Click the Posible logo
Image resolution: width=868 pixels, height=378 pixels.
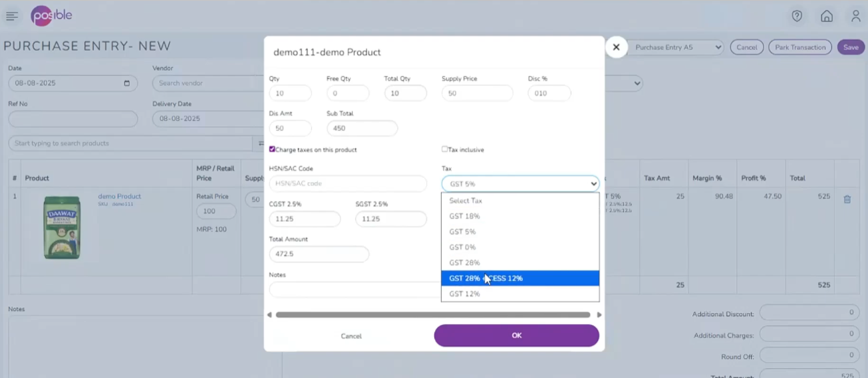(51, 15)
